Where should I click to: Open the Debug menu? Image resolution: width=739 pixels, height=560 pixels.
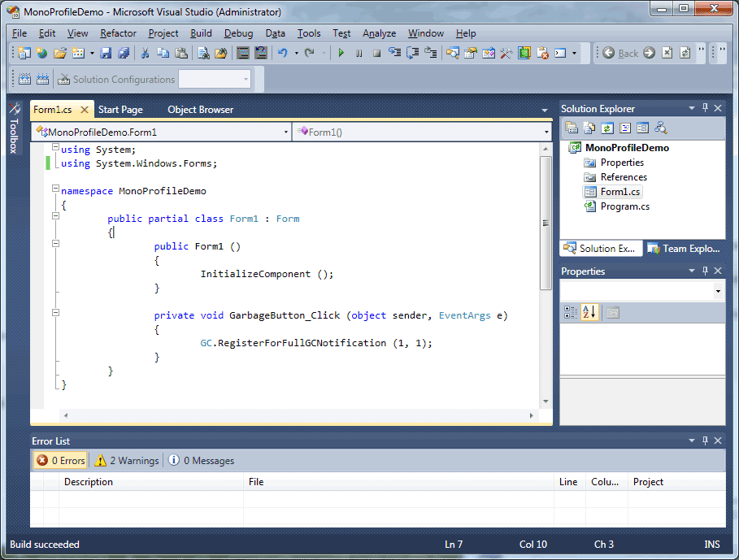238,33
